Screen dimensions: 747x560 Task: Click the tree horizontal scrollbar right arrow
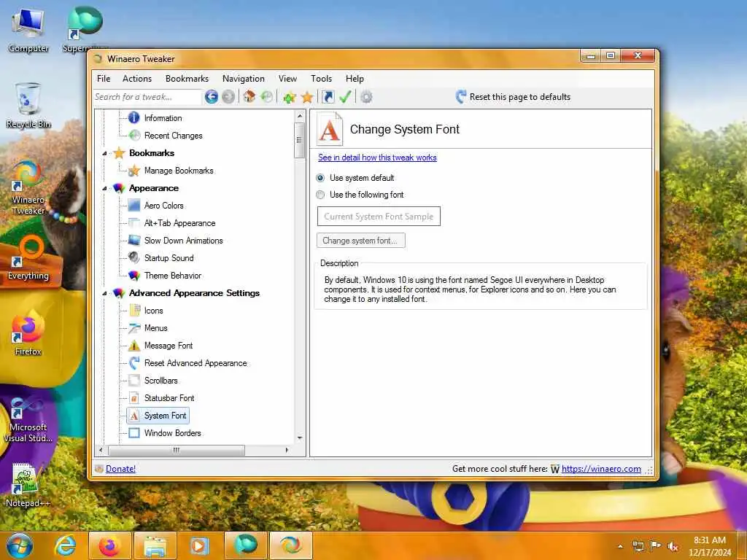point(287,450)
